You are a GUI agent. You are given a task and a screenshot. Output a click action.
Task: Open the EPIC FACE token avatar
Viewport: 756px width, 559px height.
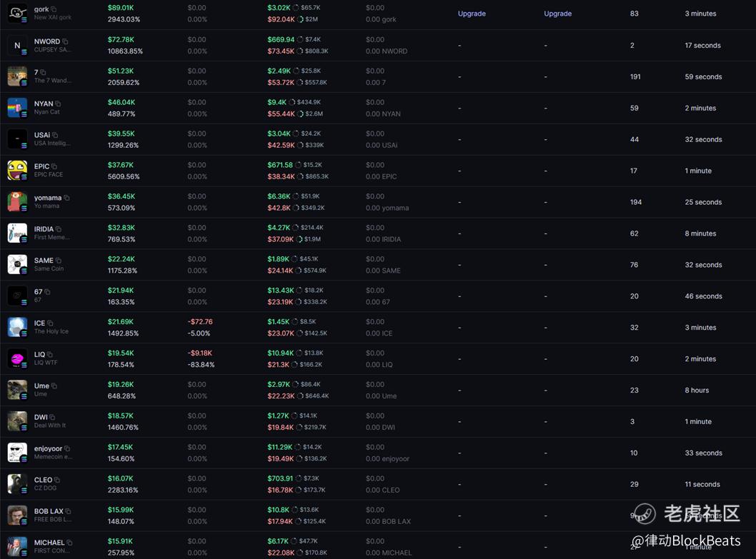pos(17,171)
